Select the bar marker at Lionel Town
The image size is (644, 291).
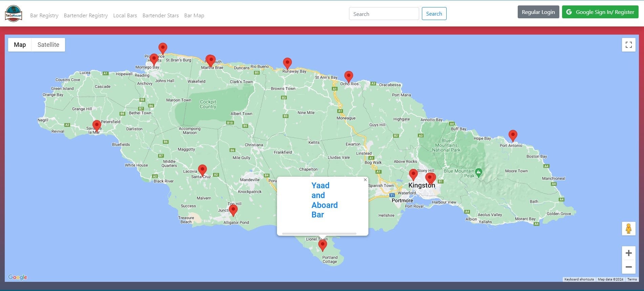pos(323,245)
